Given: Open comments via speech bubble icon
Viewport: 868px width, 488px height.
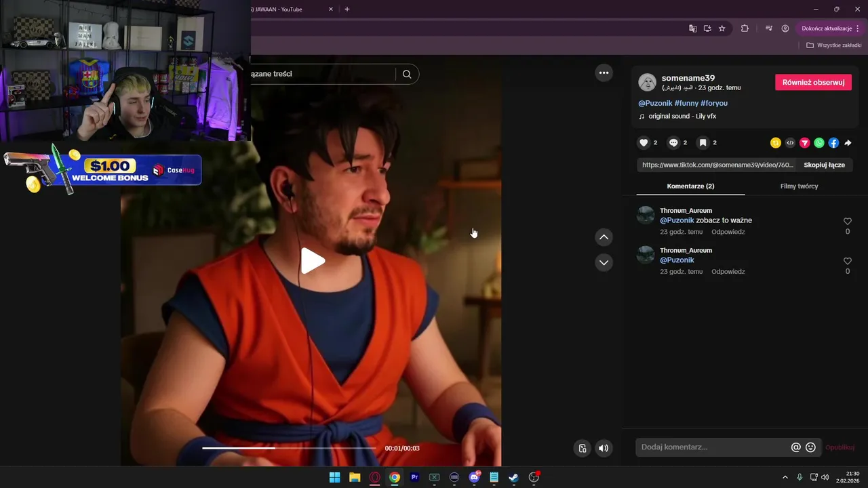Looking at the screenshot, I should [x=673, y=142].
